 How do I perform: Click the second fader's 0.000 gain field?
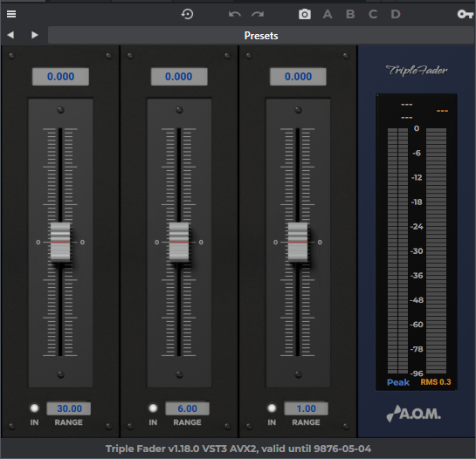pos(179,77)
